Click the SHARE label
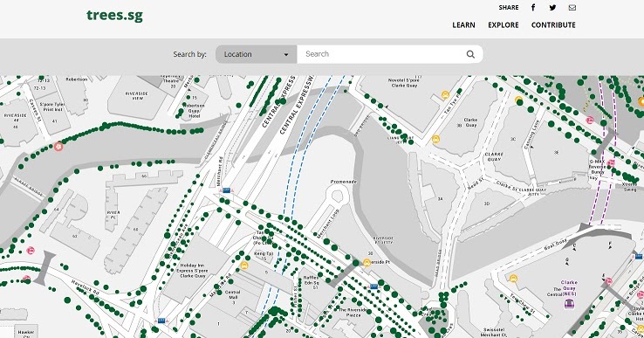This screenshot has width=644, height=338. tap(509, 7)
